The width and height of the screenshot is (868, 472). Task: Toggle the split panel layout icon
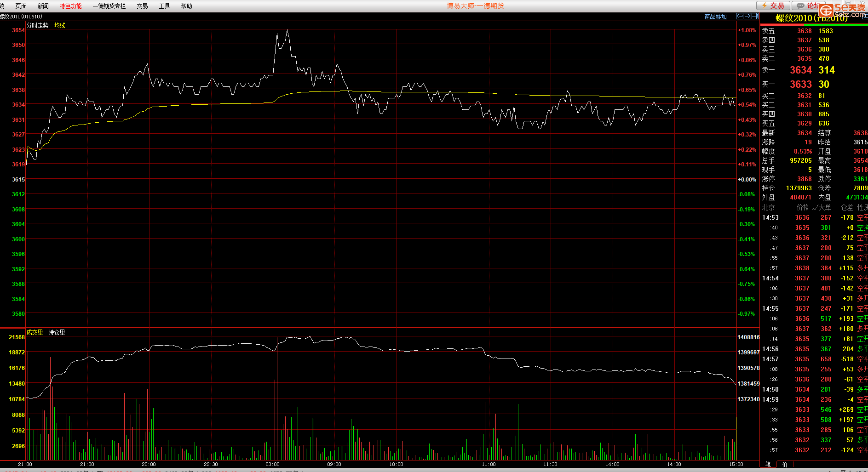click(755, 16)
